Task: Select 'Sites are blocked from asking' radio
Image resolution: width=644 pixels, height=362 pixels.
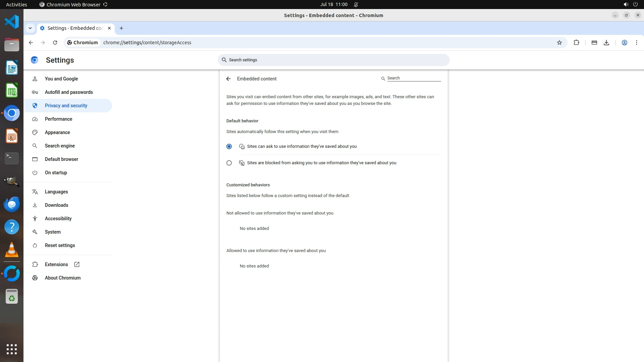Action: click(x=229, y=163)
